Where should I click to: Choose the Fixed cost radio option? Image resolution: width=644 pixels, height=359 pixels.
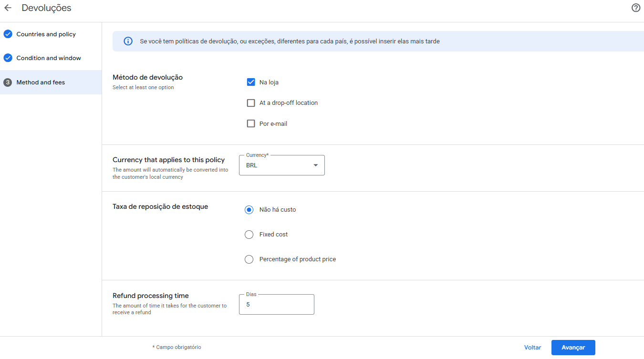(249, 235)
